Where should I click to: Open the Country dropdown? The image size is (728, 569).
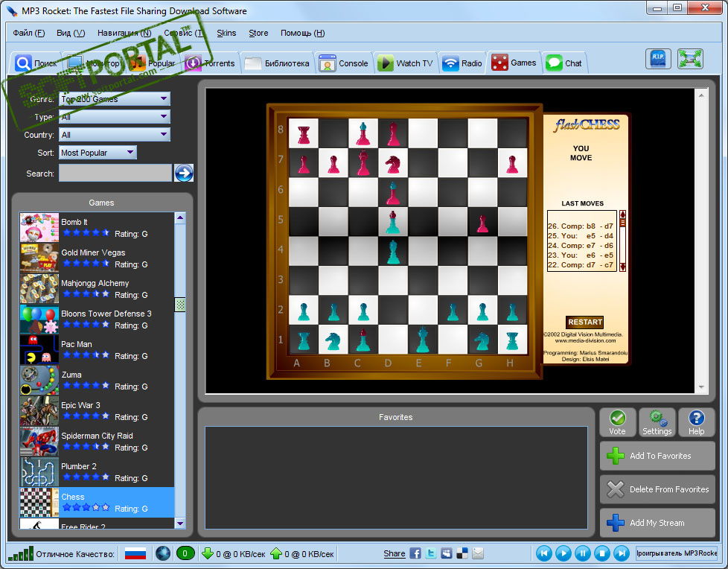[x=114, y=135]
